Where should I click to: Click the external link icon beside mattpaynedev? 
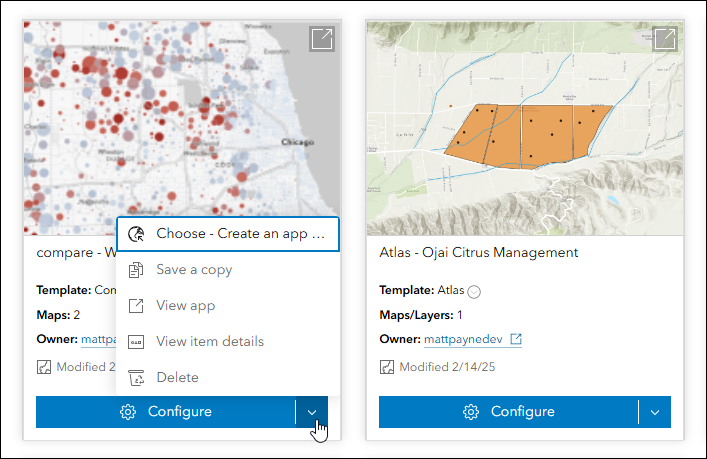[516, 339]
